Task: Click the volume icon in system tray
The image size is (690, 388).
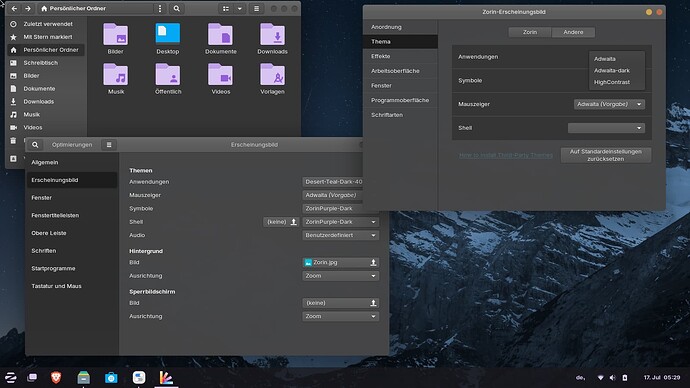Action: (x=613, y=377)
